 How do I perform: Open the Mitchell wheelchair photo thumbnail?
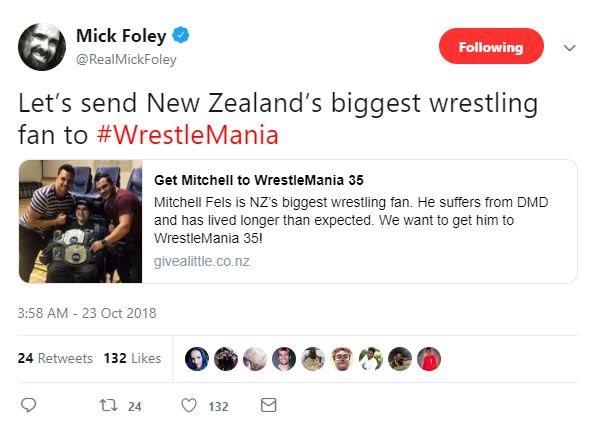pyautogui.click(x=81, y=221)
